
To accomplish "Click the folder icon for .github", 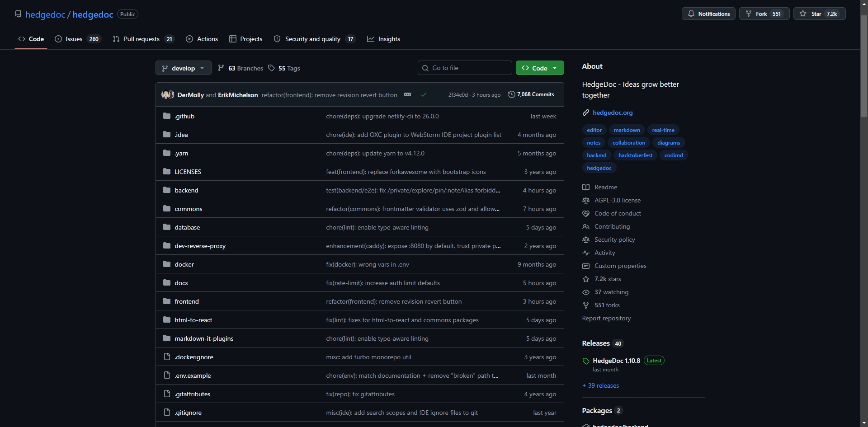I will [167, 116].
